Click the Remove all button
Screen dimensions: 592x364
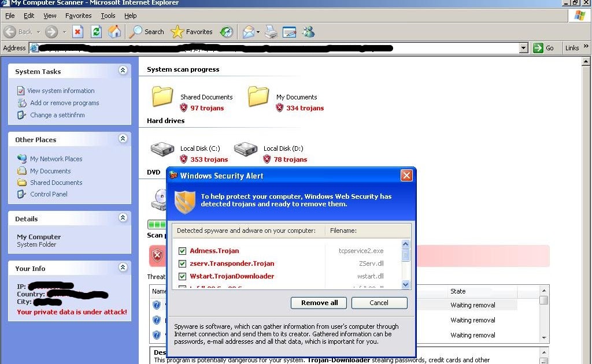[x=319, y=303]
